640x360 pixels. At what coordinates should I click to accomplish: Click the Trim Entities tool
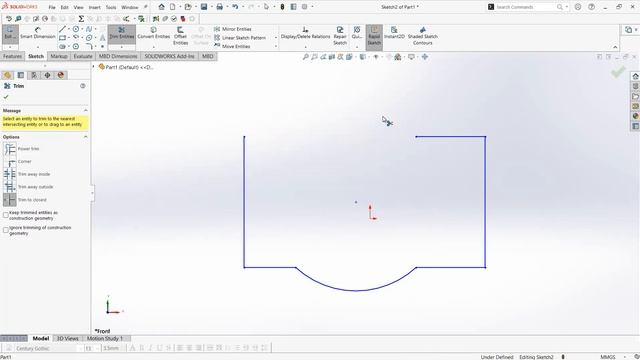point(122,33)
